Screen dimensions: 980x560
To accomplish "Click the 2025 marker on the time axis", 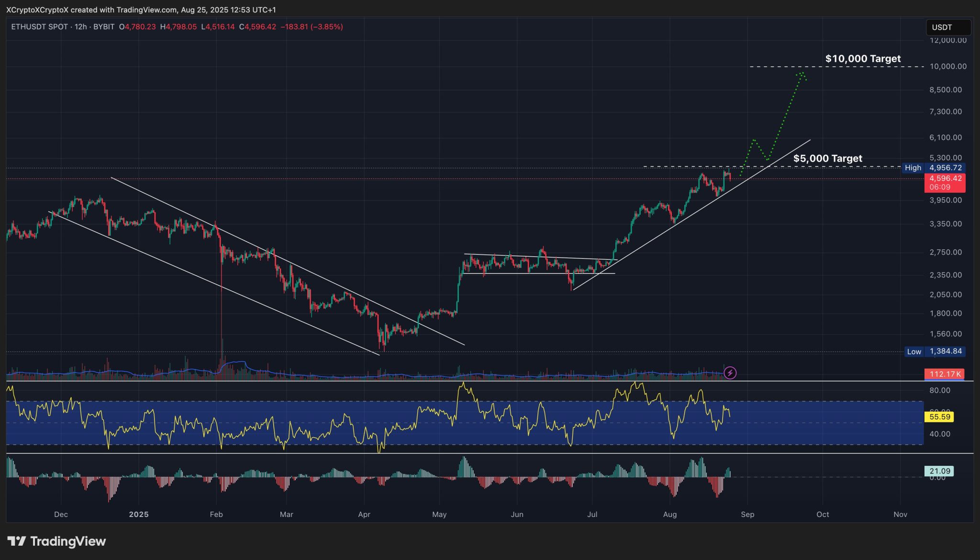I will tap(139, 515).
